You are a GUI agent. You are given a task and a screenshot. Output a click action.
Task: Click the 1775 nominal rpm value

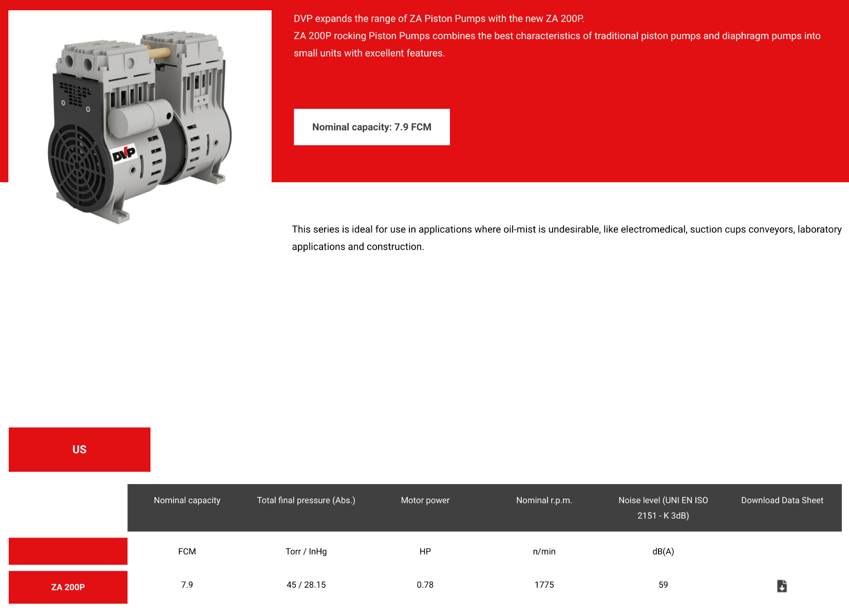(x=544, y=585)
